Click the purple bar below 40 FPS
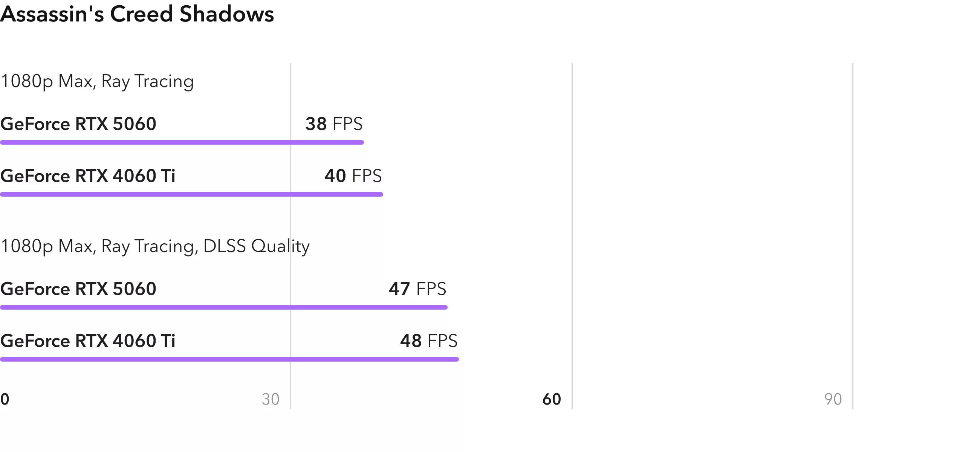This screenshot has width=980, height=452. pyautogui.click(x=191, y=194)
